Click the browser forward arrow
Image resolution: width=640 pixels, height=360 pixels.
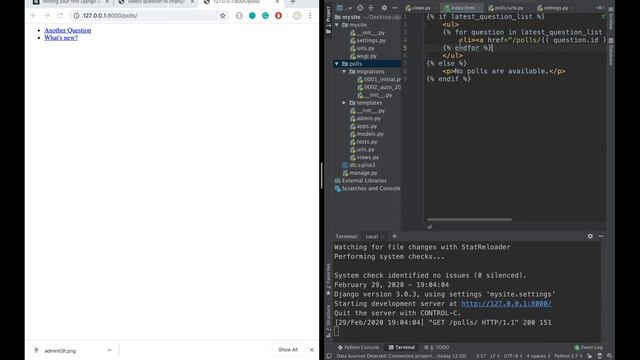click(x=47, y=16)
